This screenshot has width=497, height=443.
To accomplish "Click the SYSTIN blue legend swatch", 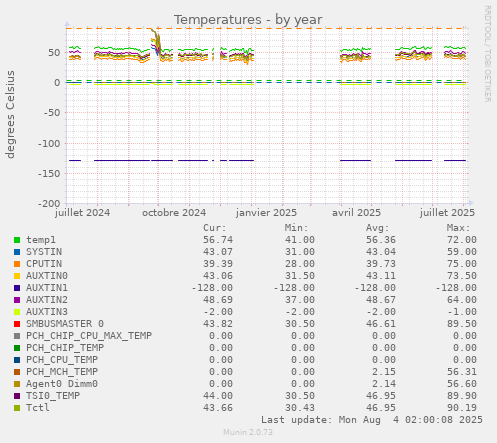I will click(x=17, y=252).
